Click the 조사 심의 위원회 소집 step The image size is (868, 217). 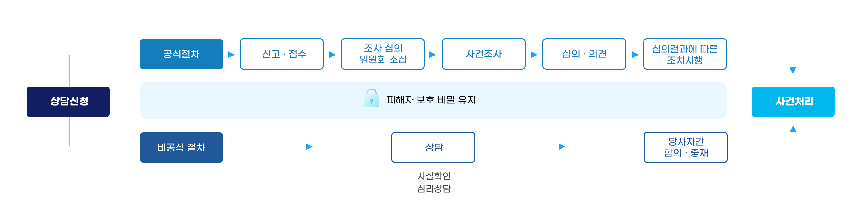(382, 54)
